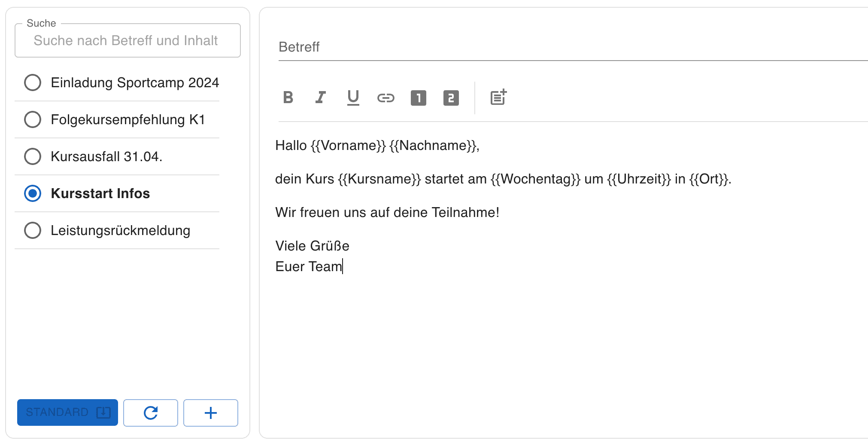
Task: Click the 'Einladung Sportcamp 2024' label
Action: click(135, 82)
